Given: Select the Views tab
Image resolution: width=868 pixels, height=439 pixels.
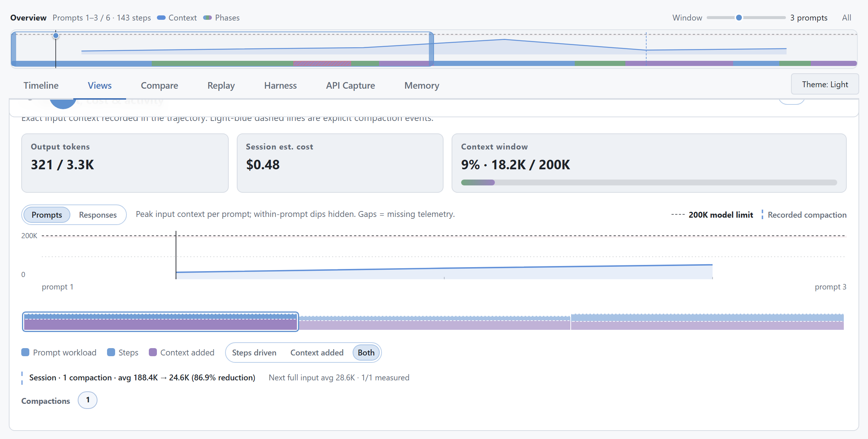Looking at the screenshot, I should [100, 85].
